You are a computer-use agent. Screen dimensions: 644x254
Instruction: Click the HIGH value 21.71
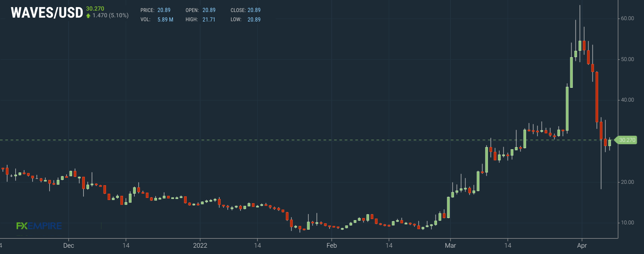coord(209,20)
